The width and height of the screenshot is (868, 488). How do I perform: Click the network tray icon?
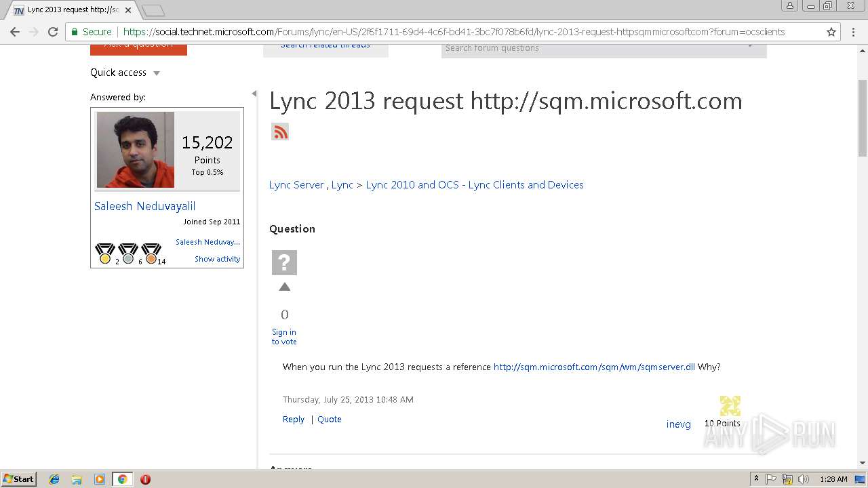787,479
